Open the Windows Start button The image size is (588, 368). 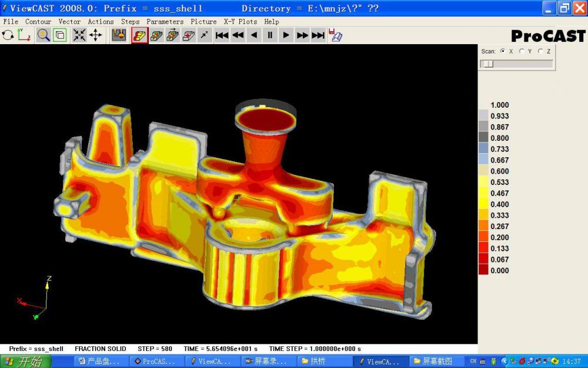[x=24, y=362]
